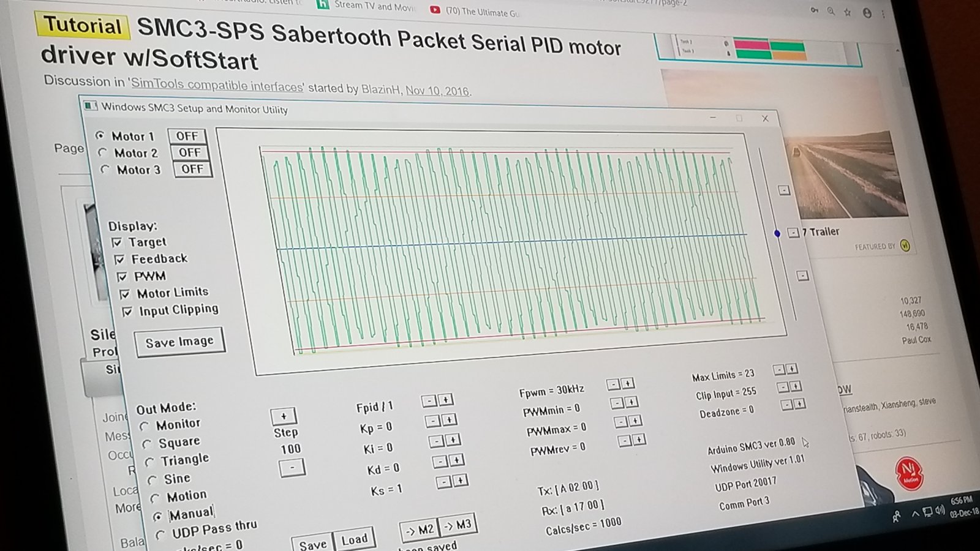The width and height of the screenshot is (980, 551).
Task: Decrease Max Limits value
Action: tap(778, 369)
